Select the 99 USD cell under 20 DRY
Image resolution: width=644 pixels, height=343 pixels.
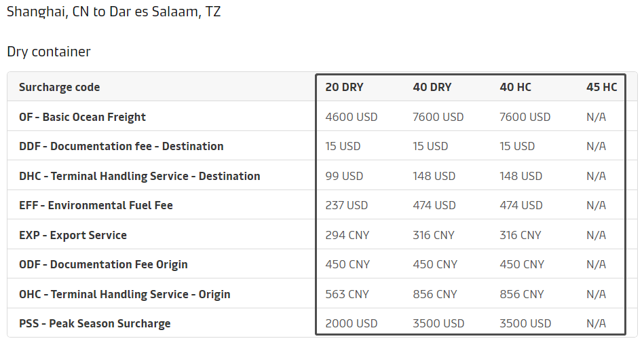[x=344, y=176]
